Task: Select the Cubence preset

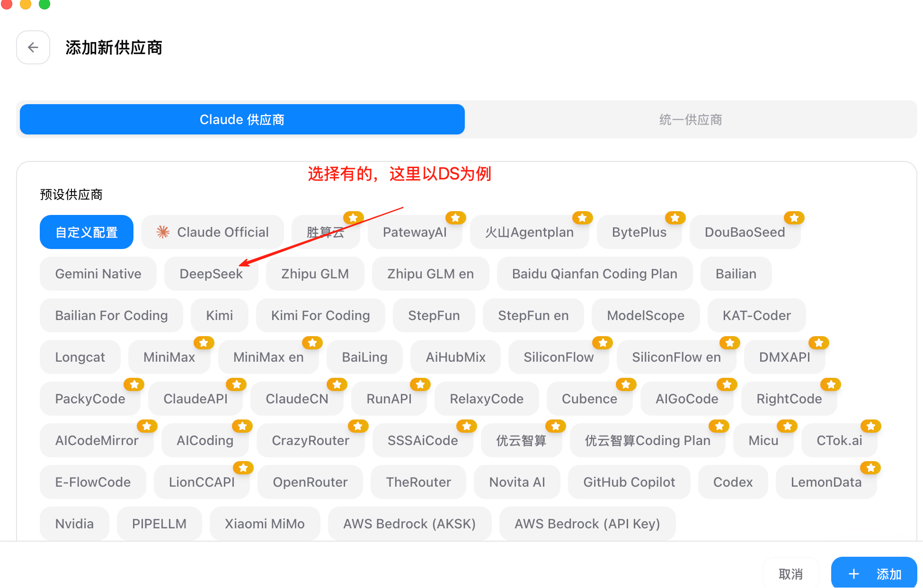Action: pos(589,399)
